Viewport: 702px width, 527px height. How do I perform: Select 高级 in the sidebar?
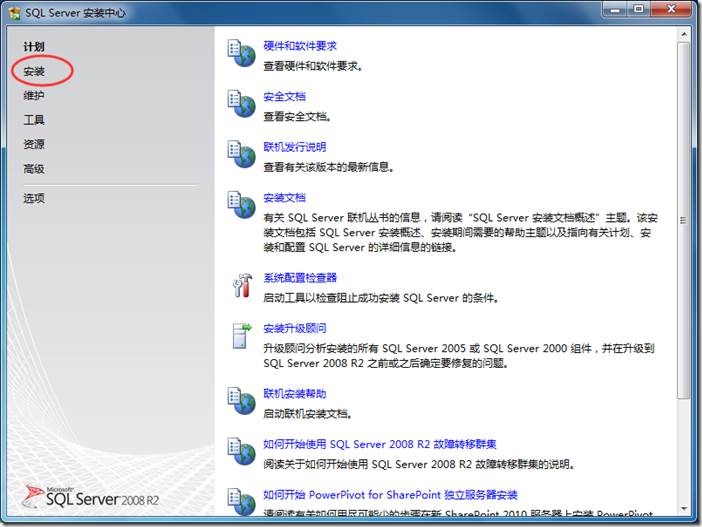pyautogui.click(x=34, y=169)
